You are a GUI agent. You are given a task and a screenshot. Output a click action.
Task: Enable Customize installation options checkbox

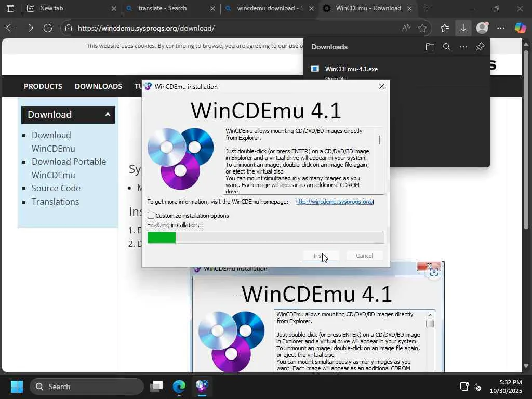click(151, 216)
